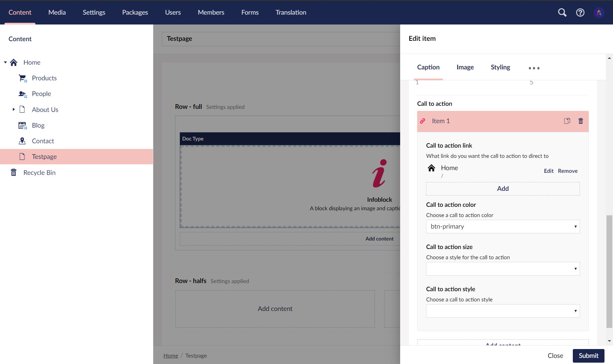Click the People icon in the tree
The image size is (613, 364).
coord(22,94)
